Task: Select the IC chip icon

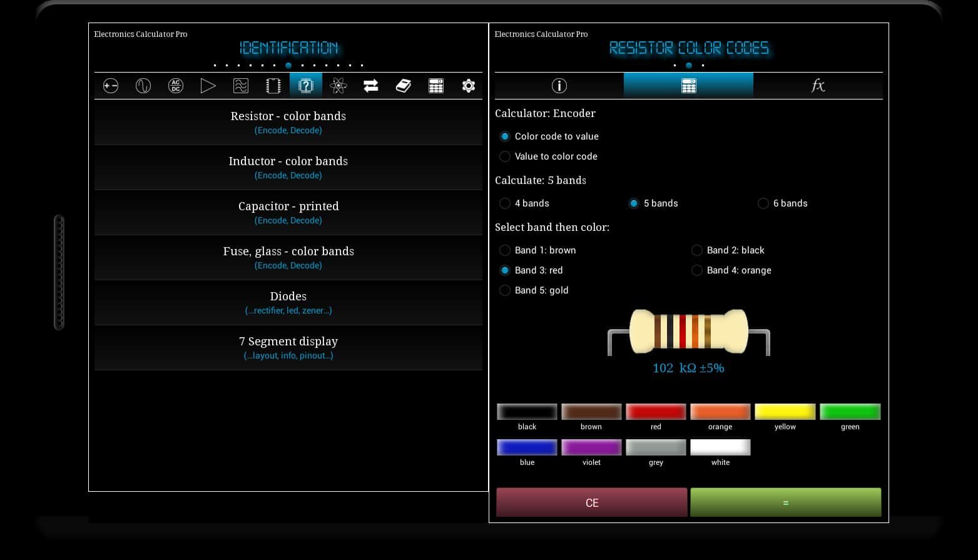Action: [x=273, y=86]
